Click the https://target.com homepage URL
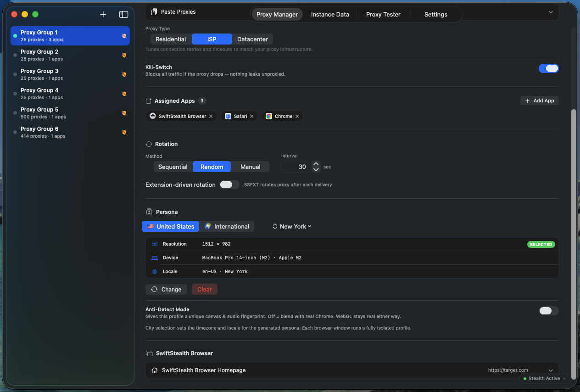 tap(508, 370)
